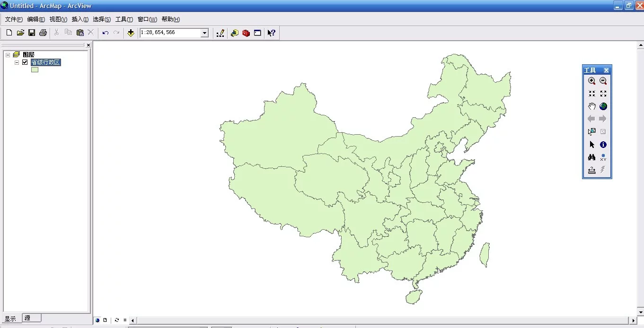Open the 窗口 menu
The width and height of the screenshot is (644, 328).
click(x=147, y=19)
